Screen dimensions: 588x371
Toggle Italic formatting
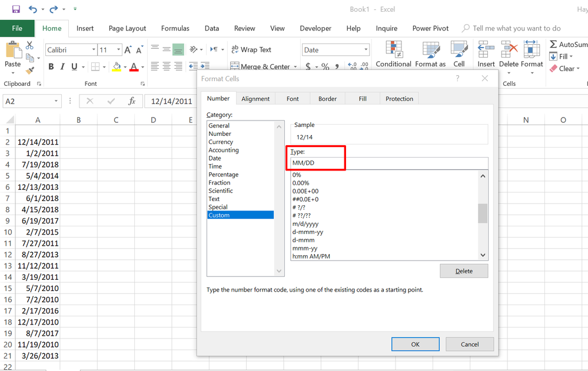click(x=62, y=66)
